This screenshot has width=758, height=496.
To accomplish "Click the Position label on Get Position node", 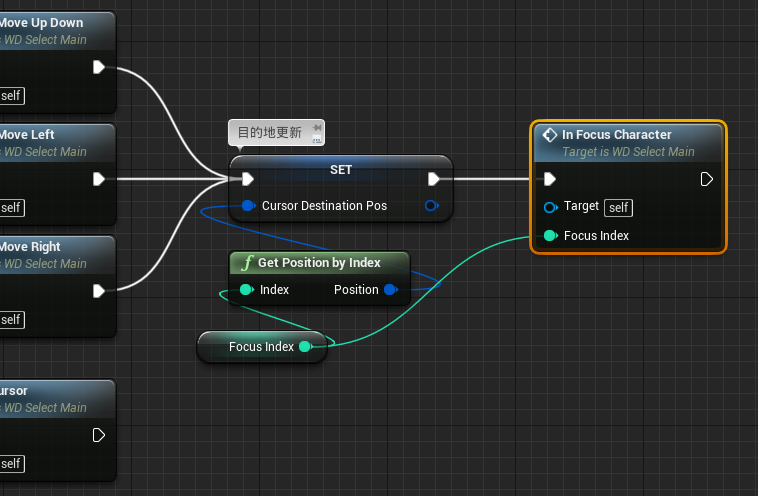I will point(356,290).
